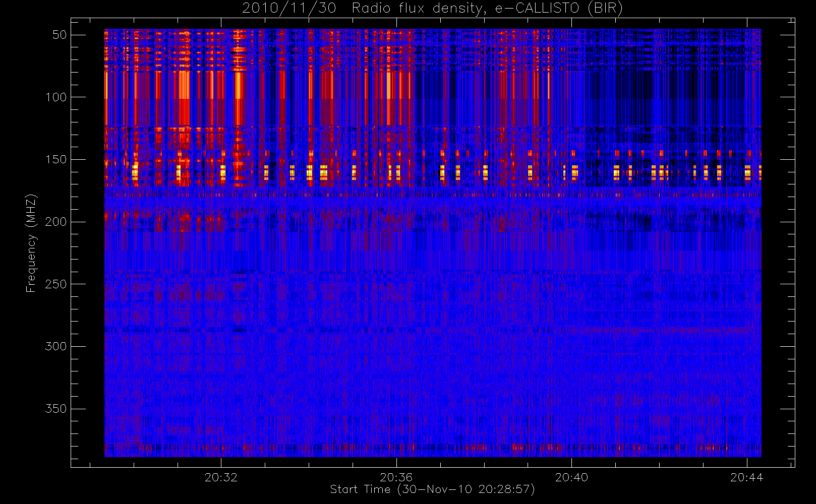This screenshot has height=504, width=816.
Task: Click the '50' frequency tick label
Action: click(60, 35)
